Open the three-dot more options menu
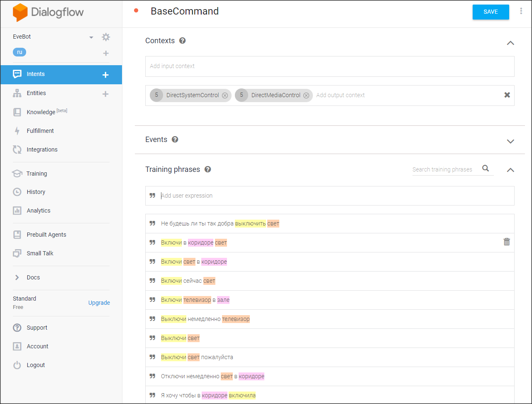The width and height of the screenshot is (532, 404). click(x=521, y=11)
